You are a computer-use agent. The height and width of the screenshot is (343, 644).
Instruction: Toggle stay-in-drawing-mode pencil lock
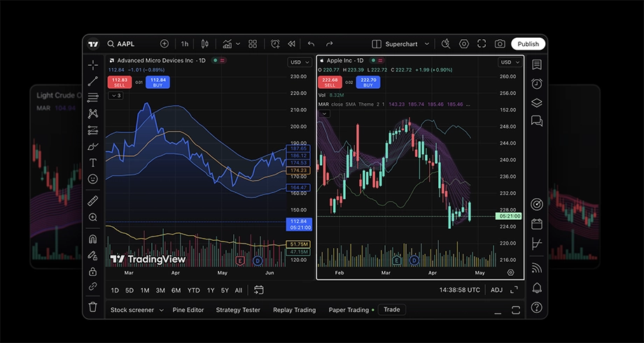click(93, 255)
